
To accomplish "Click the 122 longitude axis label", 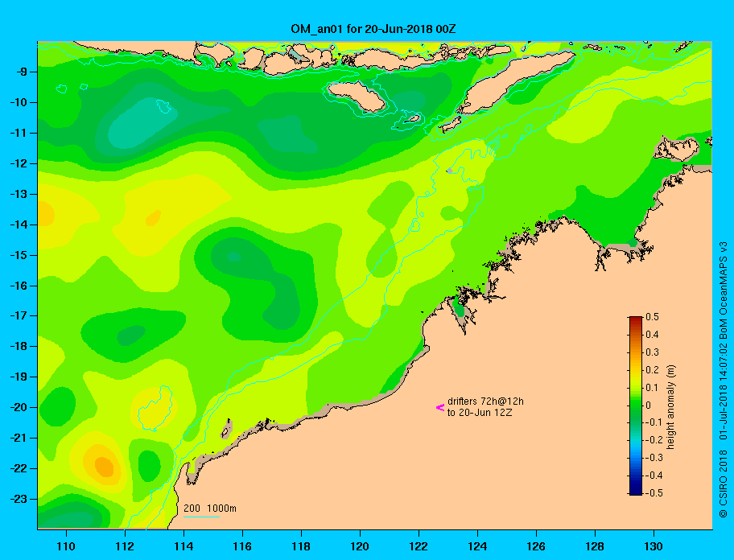I will pos(419,546).
